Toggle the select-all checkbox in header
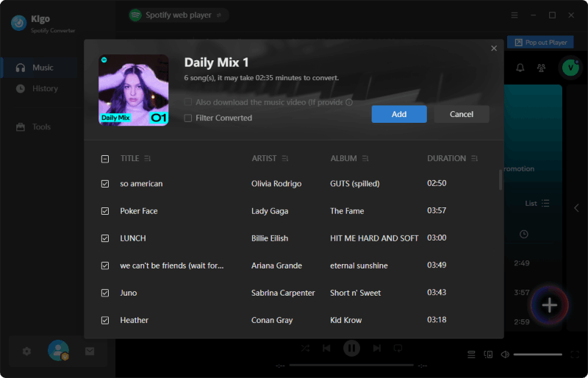 pyautogui.click(x=105, y=159)
